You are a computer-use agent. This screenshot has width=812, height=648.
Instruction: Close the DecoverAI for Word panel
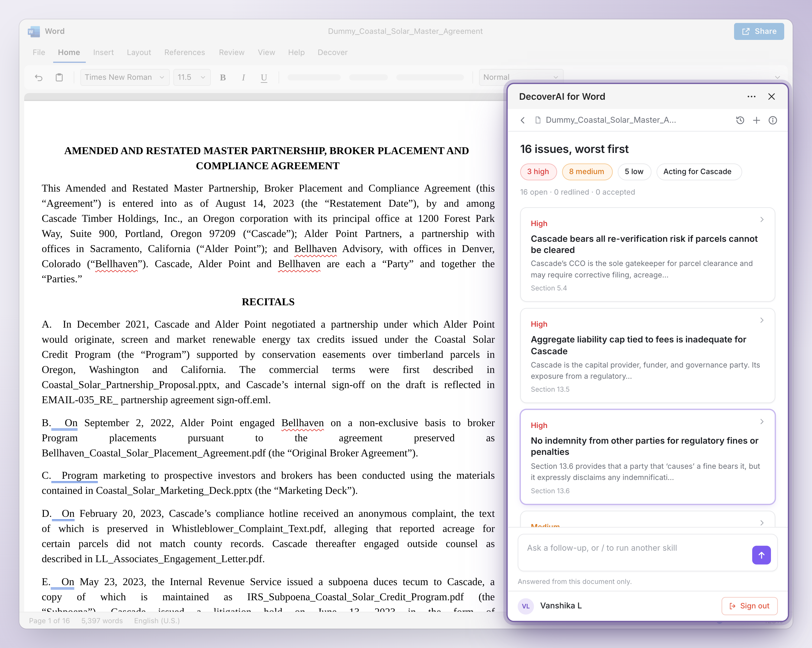[x=771, y=96]
